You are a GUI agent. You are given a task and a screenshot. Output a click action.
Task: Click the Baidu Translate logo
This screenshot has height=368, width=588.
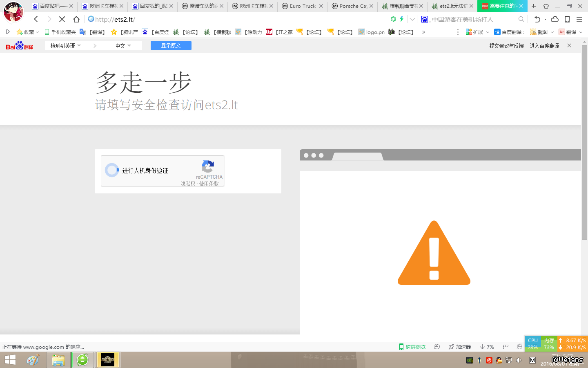(20, 46)
